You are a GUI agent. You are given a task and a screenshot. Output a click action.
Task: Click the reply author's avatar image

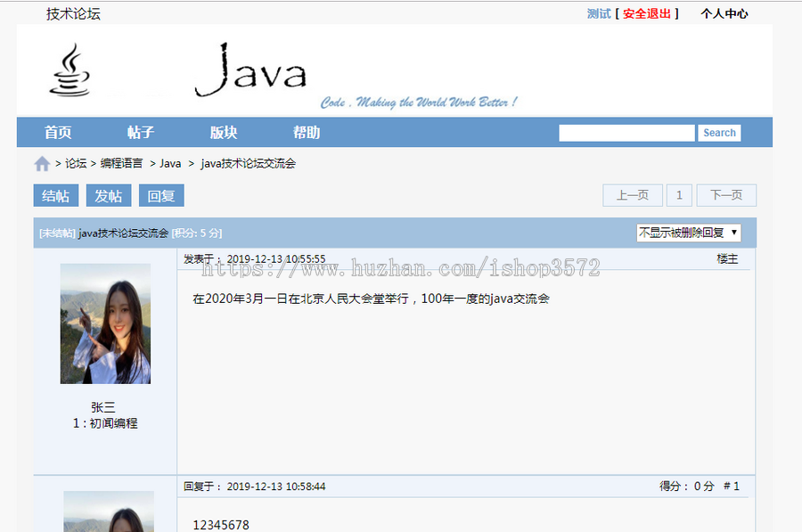pos(109,512)
